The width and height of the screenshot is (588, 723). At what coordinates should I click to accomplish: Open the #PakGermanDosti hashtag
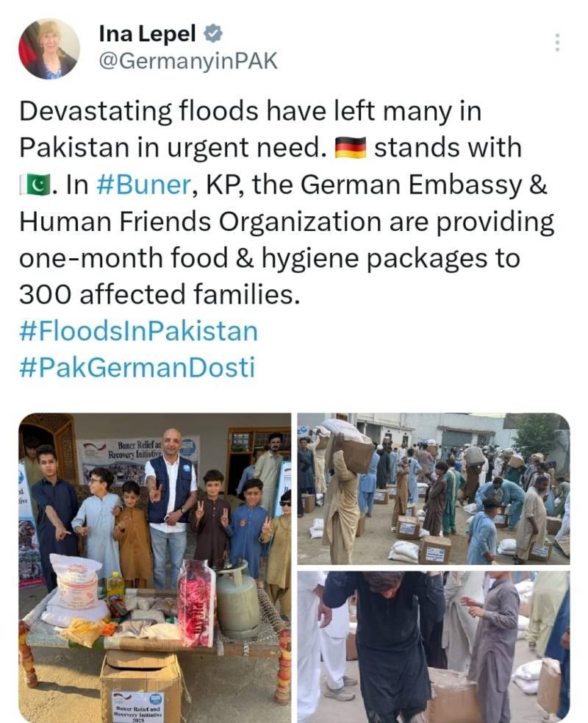137,368
